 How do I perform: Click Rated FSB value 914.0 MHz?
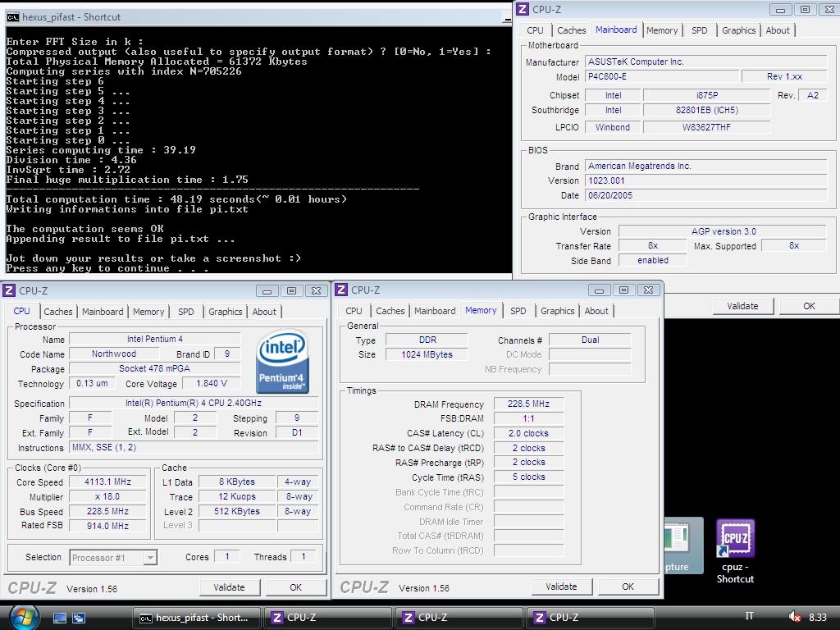[x=107, y=526]
